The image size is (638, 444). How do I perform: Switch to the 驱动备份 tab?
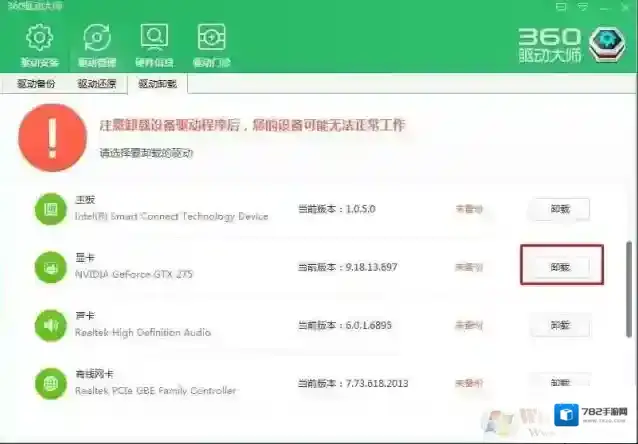click(36, 84)
